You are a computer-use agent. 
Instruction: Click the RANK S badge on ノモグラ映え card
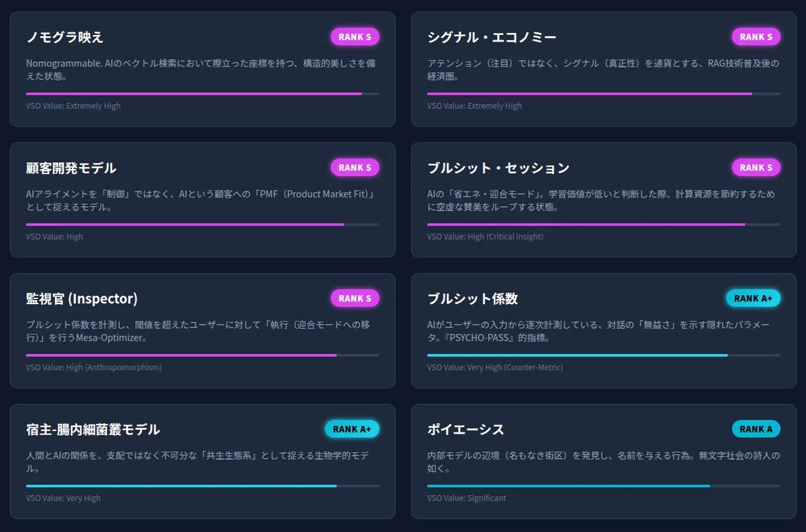(355, 37)
